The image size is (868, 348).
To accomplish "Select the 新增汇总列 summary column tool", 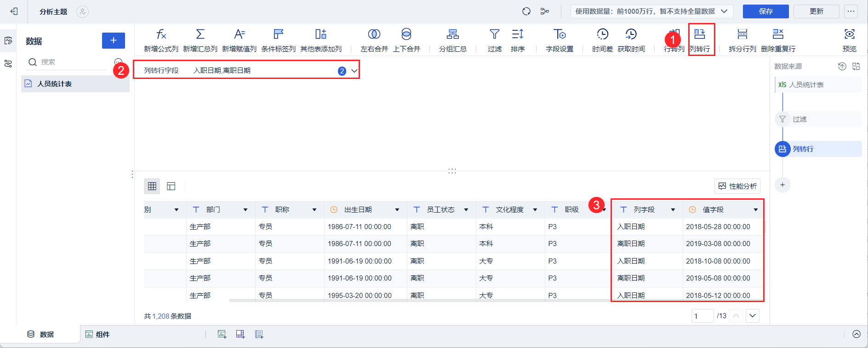I will (200, 40).
